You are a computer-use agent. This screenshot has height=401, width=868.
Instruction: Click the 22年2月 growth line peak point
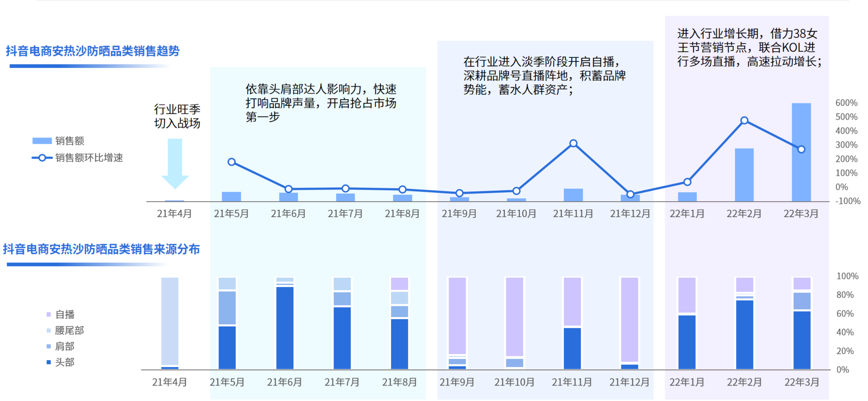[744, 120]
